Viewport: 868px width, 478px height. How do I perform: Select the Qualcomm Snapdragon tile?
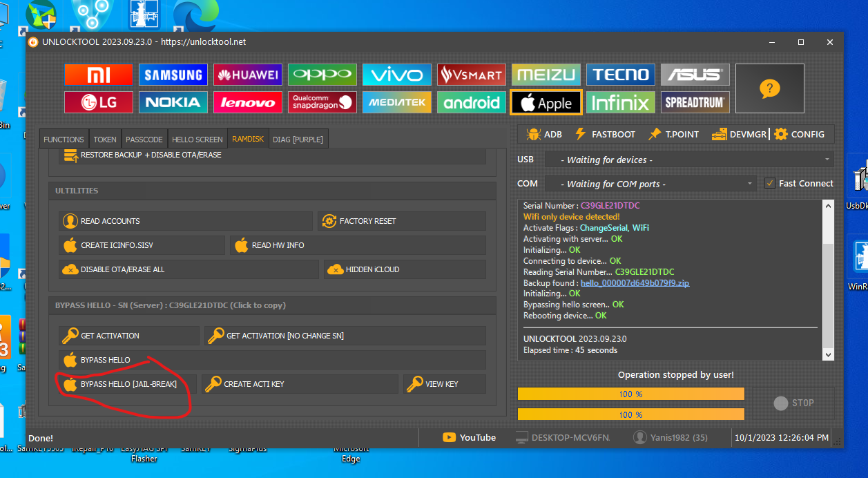tap(322, 102)
